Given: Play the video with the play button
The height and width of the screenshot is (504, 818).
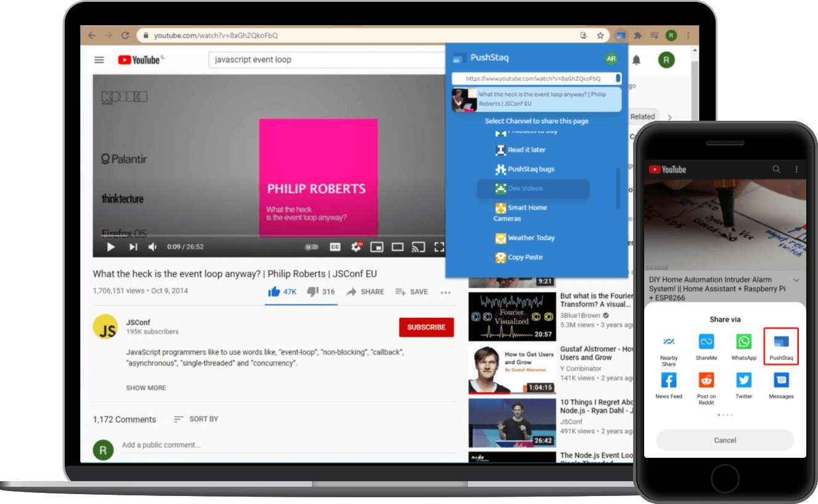Looking at the screenshot, I should [111, 247].
